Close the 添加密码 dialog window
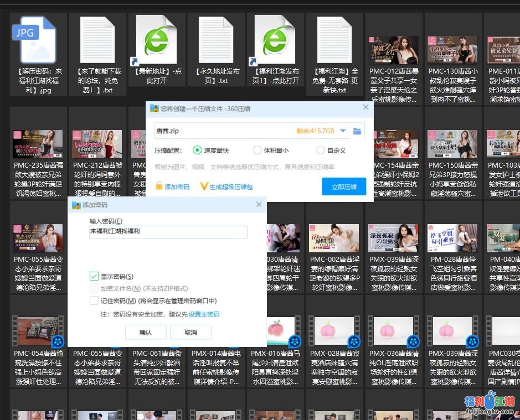Viewport: 520px width, 420px height. click(258, 205)
